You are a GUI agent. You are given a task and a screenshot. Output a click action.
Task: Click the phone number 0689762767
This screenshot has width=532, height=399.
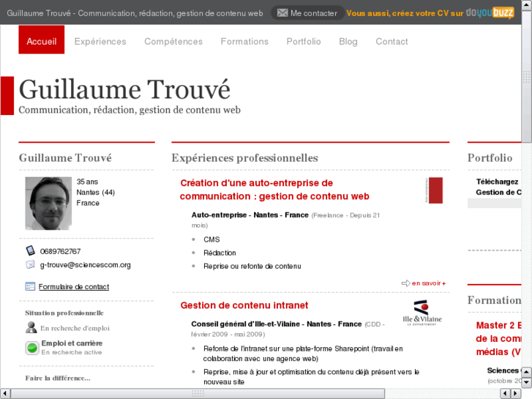pyautogui.click(x=61, y=251)
